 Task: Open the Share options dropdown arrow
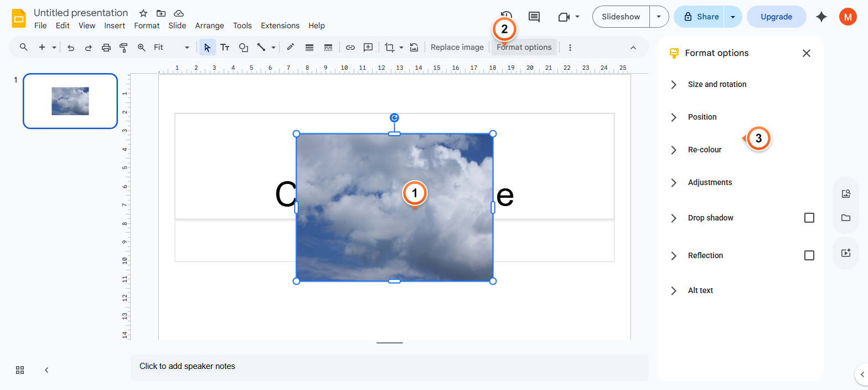coord(733,17)
